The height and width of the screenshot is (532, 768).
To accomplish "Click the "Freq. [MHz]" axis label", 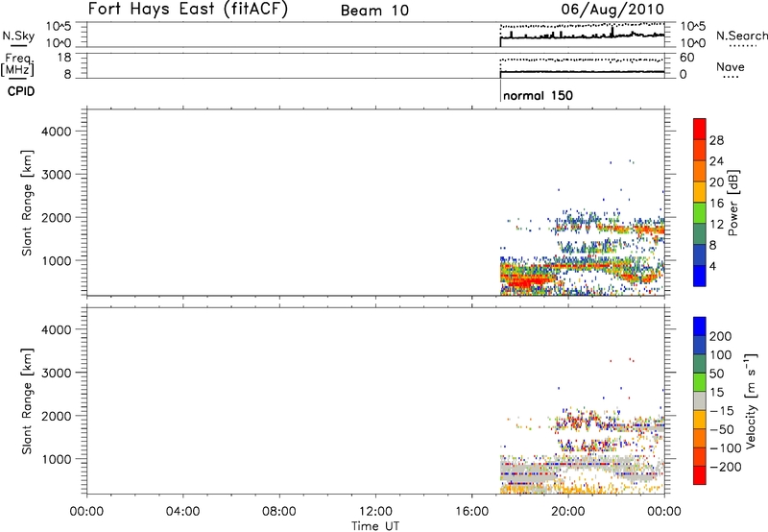I will tap(17, 65).
